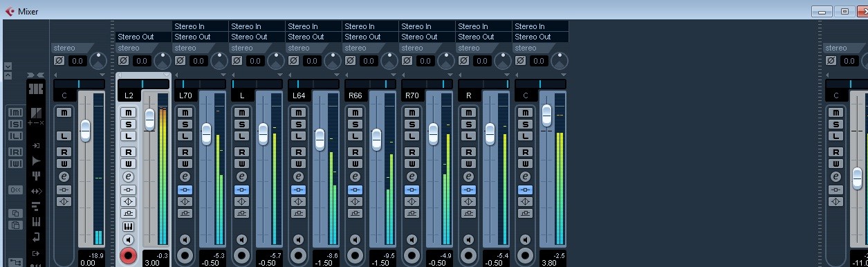Screen dimensions: 868x267
Task: Click blue insert bypass icon on L channel
Action: [241, 190]
